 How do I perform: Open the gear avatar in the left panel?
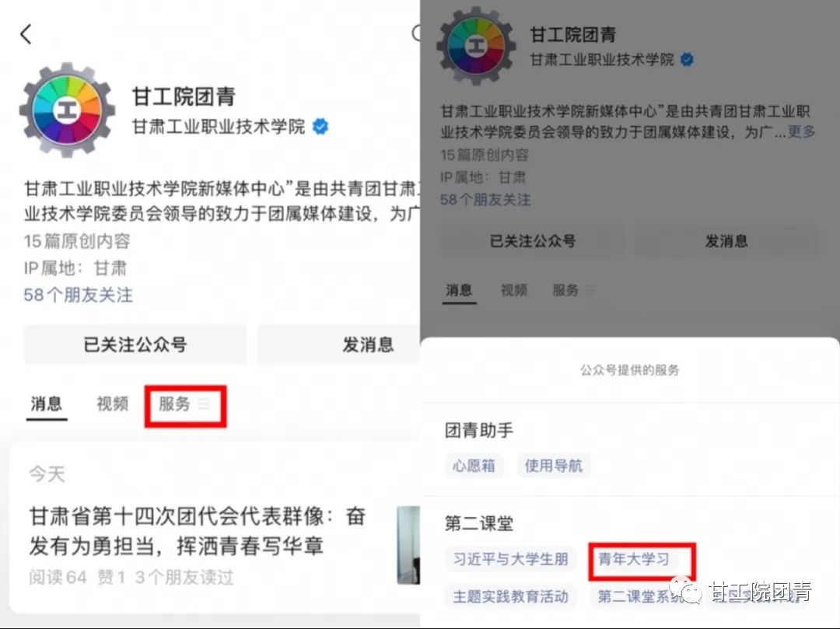(x=68, y=110)
